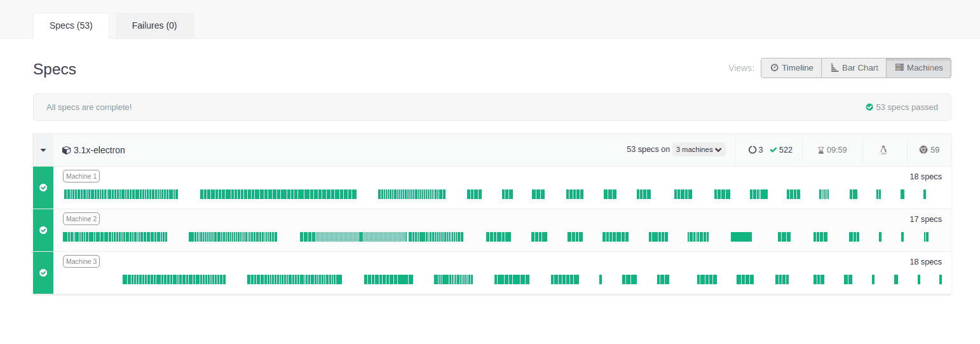This screenshot has width=980, height=344.
Task: Open the 3 machines dropdown
Action: click(698, 149)
